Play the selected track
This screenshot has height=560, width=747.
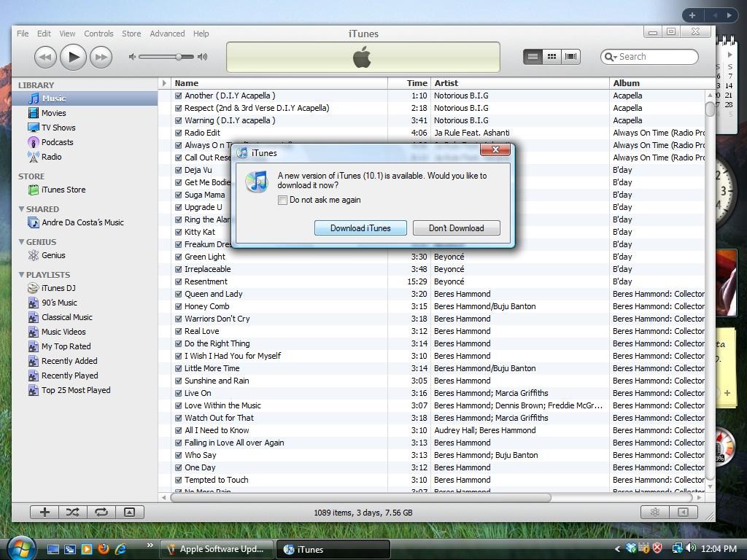(x=74, y=57)
